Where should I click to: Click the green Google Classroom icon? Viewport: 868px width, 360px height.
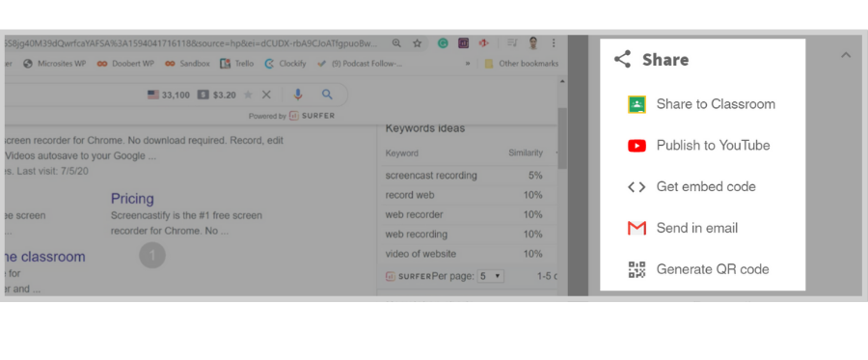point(637,104)
